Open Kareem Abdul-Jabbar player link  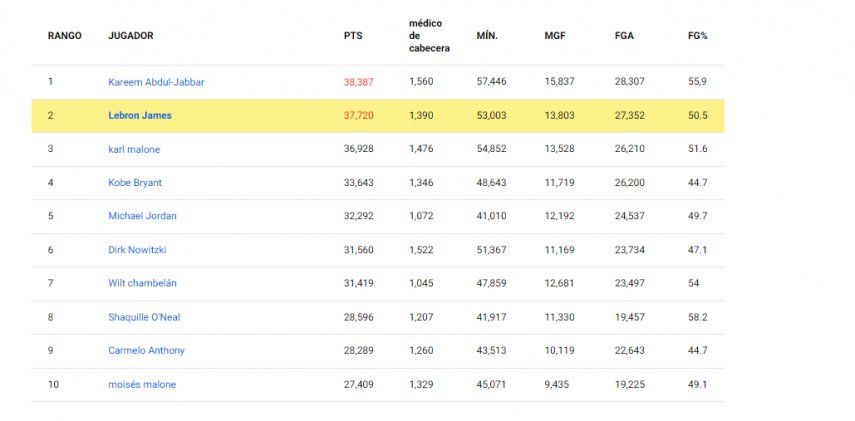156,82
